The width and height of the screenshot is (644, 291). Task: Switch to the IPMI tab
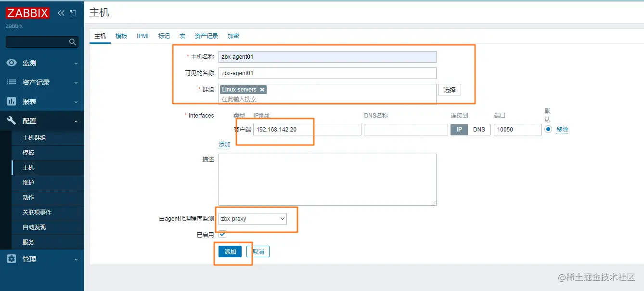142,36
